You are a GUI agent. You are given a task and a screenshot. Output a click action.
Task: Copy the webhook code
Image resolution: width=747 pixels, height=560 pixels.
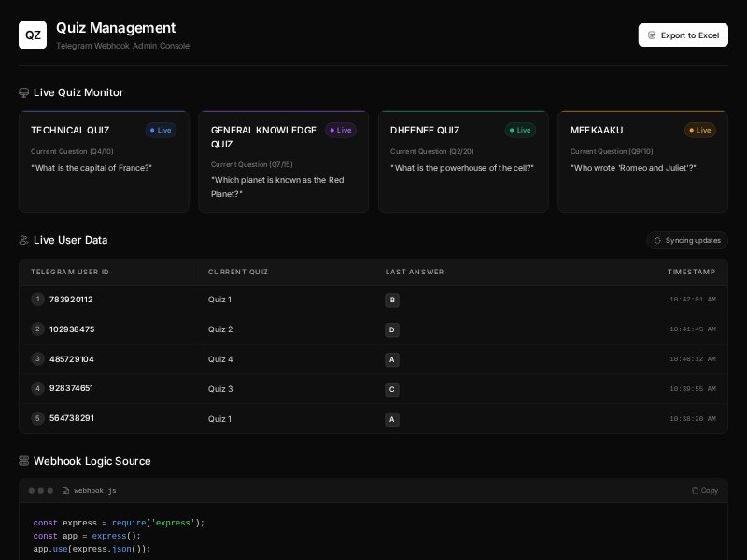pos(705,491)
